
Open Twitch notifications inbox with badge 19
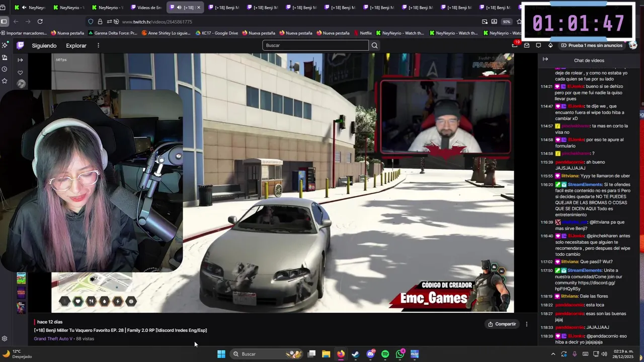[x=515, y=45]
